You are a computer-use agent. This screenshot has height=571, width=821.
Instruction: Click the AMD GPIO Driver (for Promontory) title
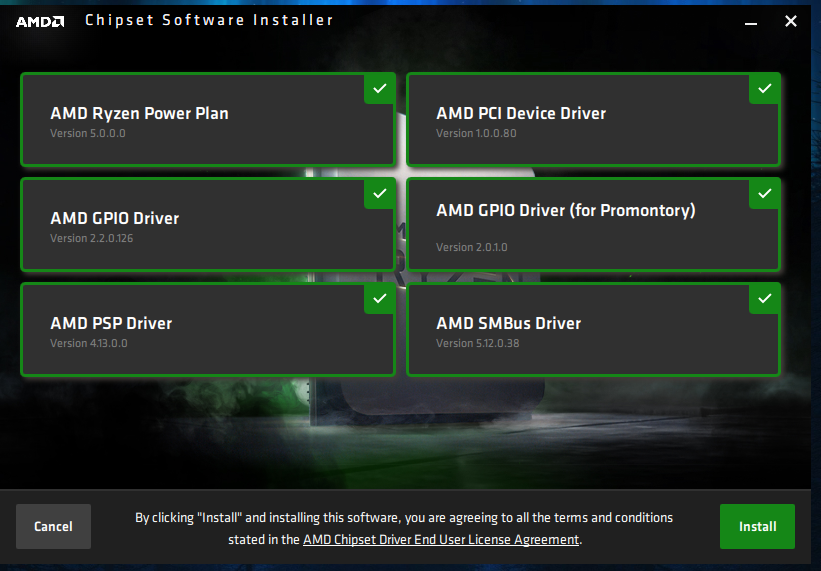click(565, 210)
